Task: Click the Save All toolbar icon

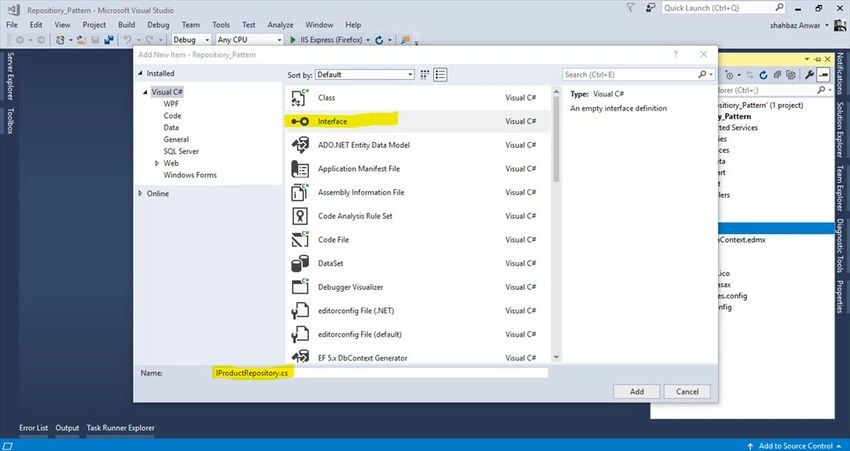Action: coord(109,40)
